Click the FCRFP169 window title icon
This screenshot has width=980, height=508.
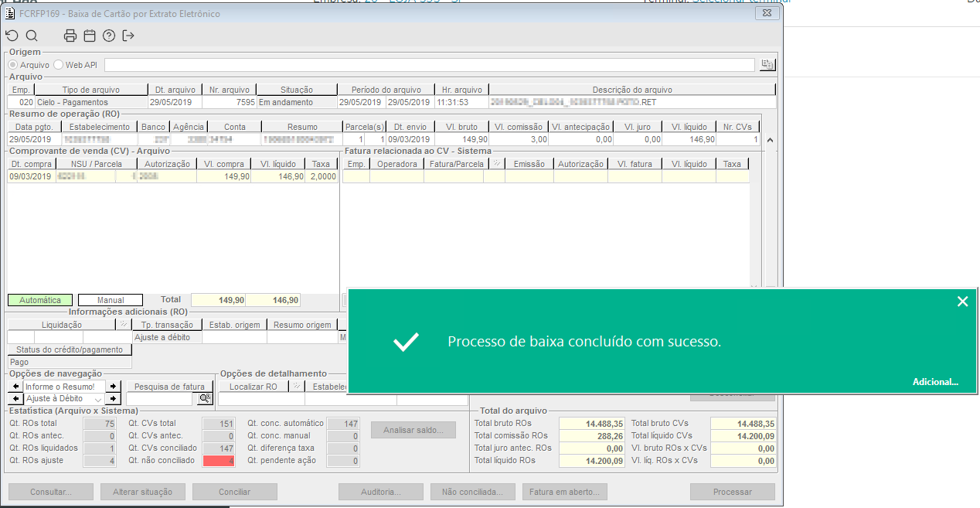[10, 14]
